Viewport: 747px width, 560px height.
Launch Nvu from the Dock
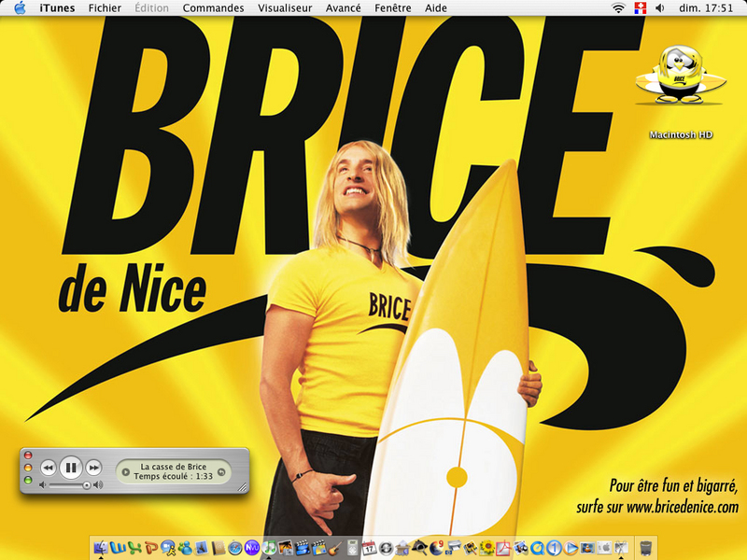pos(251,548)
